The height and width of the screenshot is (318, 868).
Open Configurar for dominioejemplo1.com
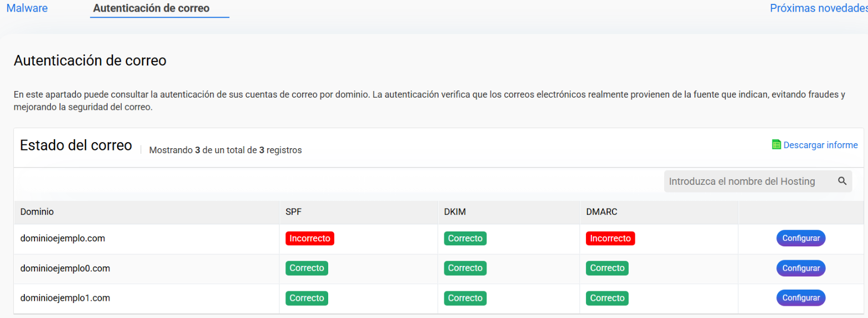point(801,298)
